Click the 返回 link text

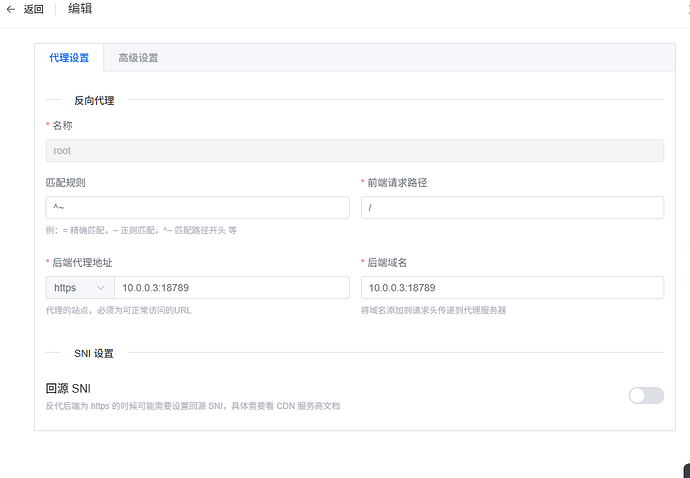34,9
